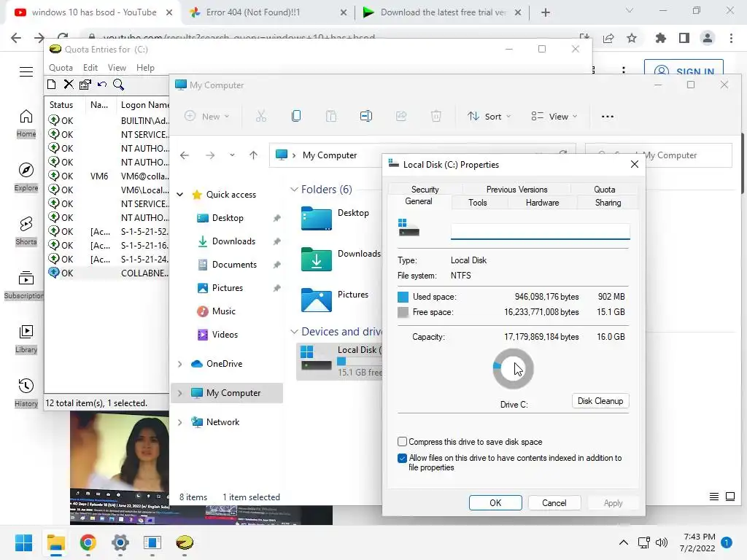
Task: Click Explorer back arrow
Action: pyautogui.click(x=185, y=155)
